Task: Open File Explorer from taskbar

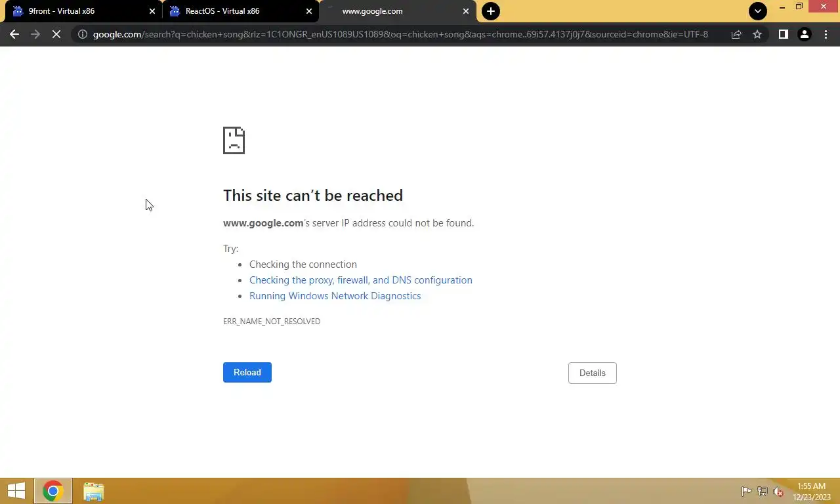Action: click(x=94, y=491)
